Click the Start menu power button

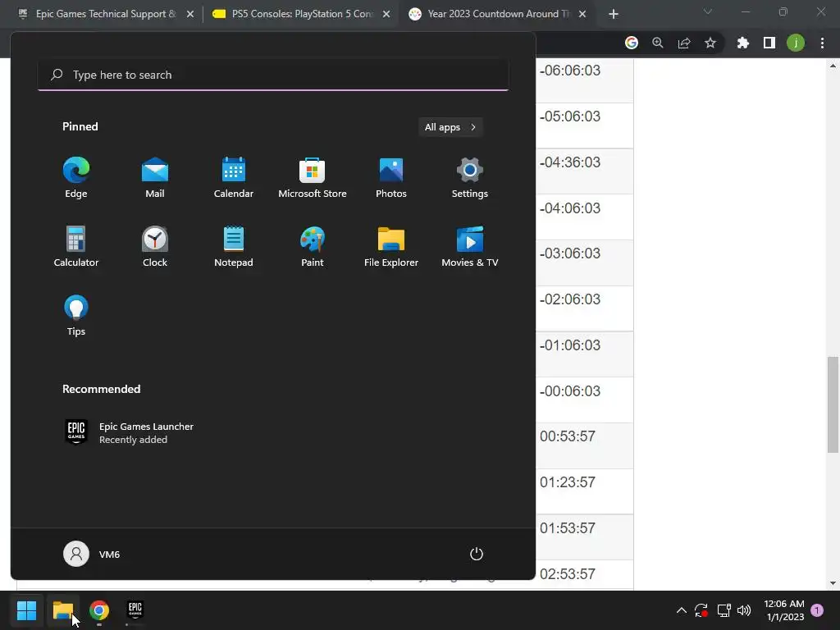[x=477, y=554]
